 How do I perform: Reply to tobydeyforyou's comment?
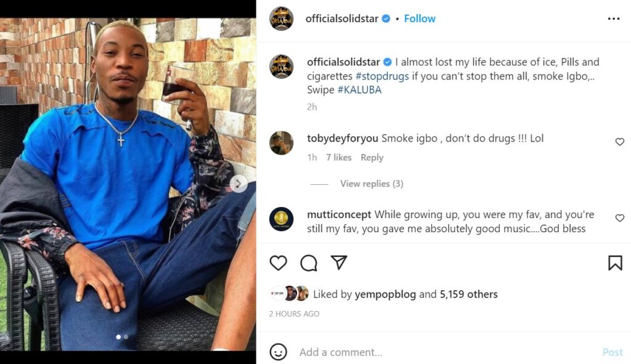pos(372,158)
